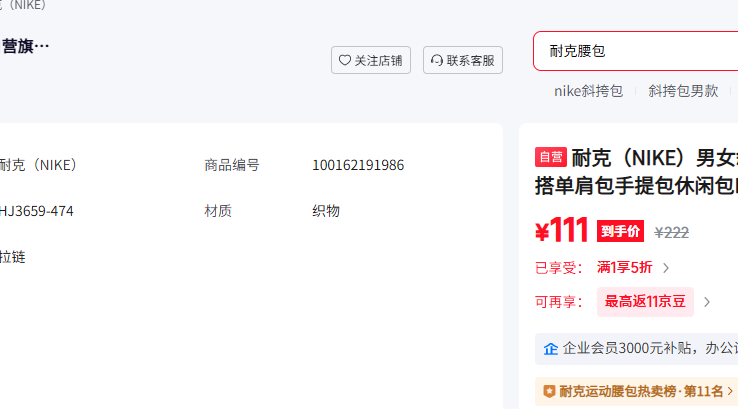
Task: Select the nike斜挎包 search suggestion
Action: (588, 91)
